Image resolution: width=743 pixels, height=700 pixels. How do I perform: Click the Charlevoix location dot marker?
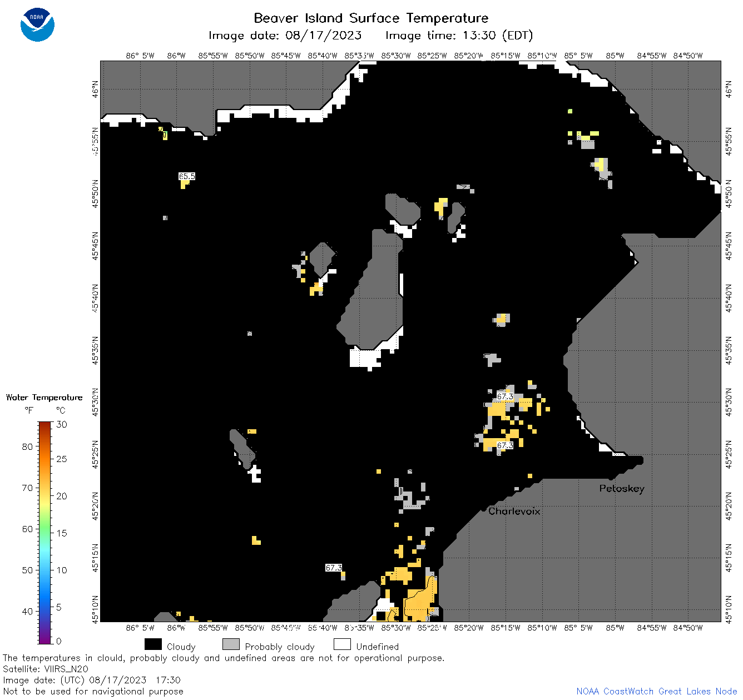tap(484, 509)
